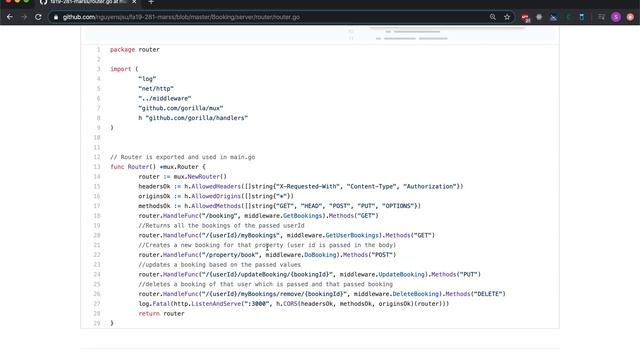The height and width of the screenshot is (360, 640).
Task: Click GetUserBookings in the code
Action: click(352, 236)
